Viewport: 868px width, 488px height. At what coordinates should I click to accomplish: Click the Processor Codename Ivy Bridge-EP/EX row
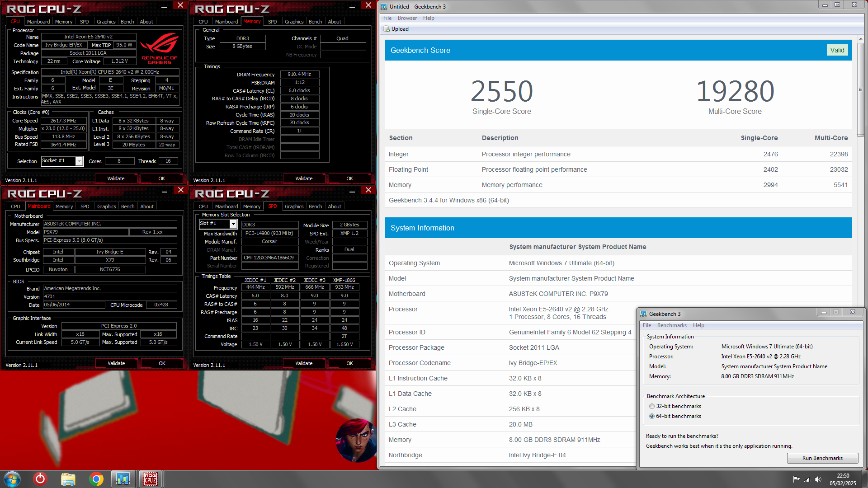click(511, 363)
